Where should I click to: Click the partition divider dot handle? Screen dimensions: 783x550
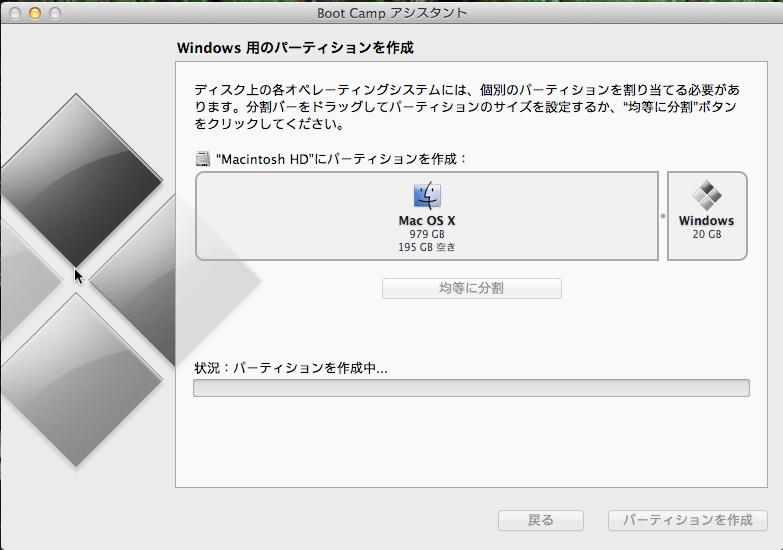663,215
